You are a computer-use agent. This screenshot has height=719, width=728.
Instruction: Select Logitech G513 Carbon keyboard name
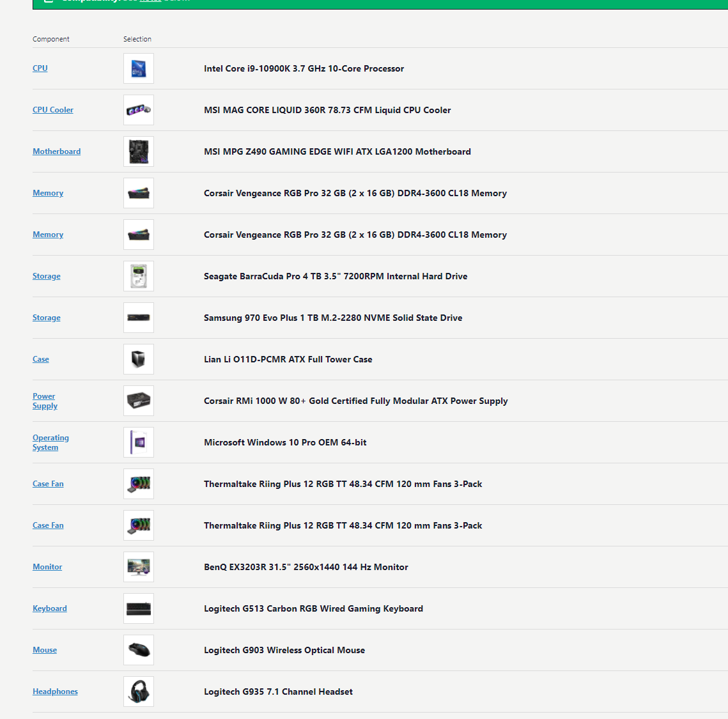(x=313, y=608)
